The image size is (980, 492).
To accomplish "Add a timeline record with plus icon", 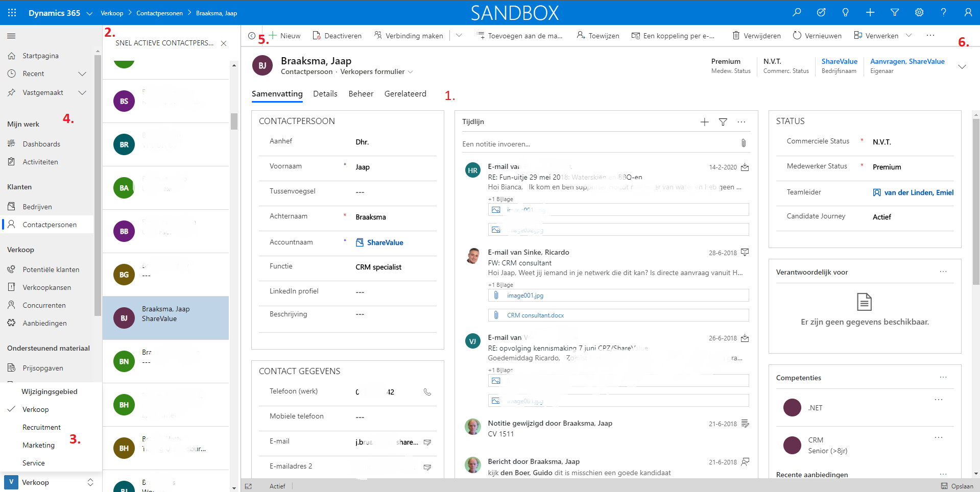I will coord(704,122).
